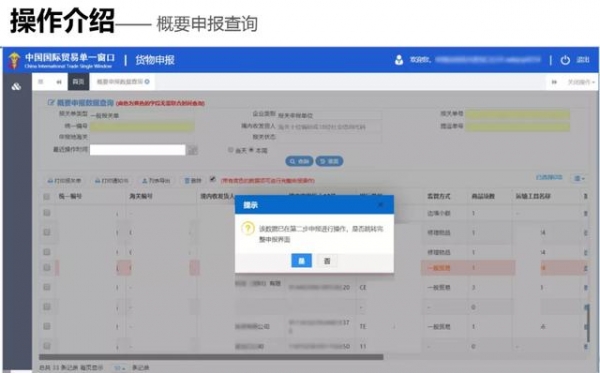The height and width of the screenshot is (373, 600).
Task: Open the 报关单类型 field showing 一般报关单
Action: tap(142, 115)
